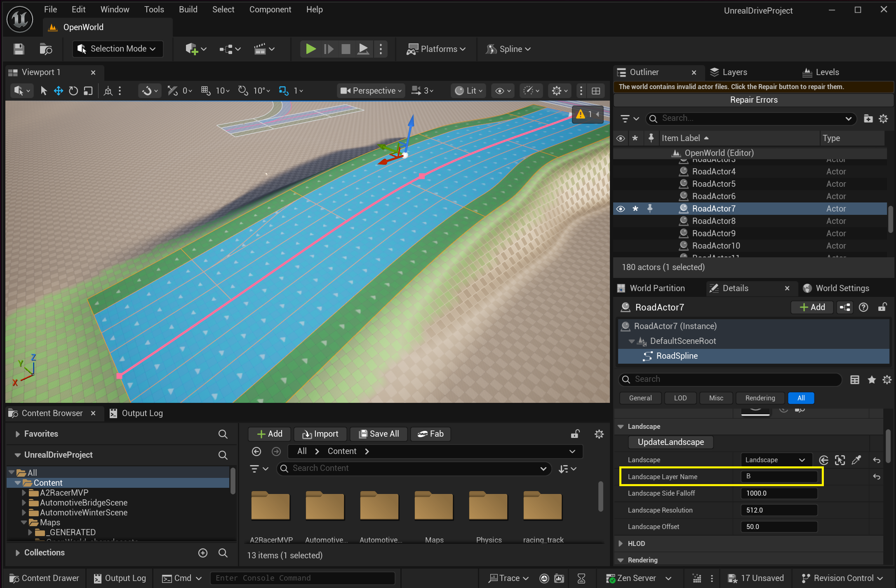The height and width of the screenshot is (588, 896).
Task: Open the Build menu
Action: click(188, 9)
